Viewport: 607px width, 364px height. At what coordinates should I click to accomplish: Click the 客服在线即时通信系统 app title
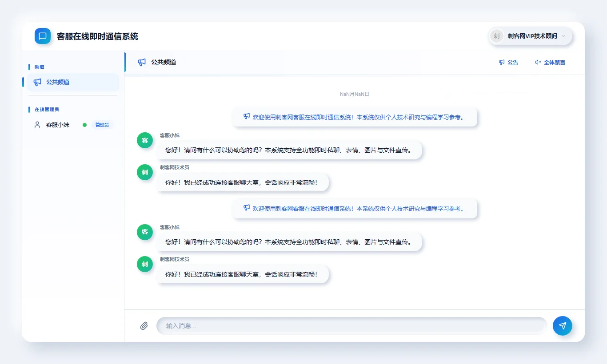coord(97,36)
